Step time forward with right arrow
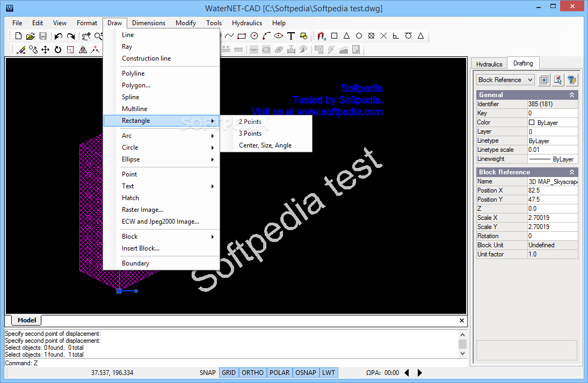This screenshot has width=588, height=383. click(419, 372)
